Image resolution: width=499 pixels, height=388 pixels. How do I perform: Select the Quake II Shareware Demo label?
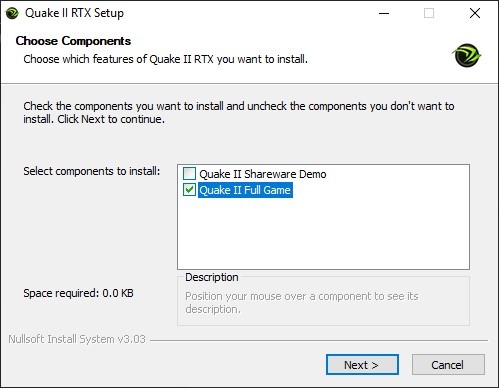pos(263,174)
